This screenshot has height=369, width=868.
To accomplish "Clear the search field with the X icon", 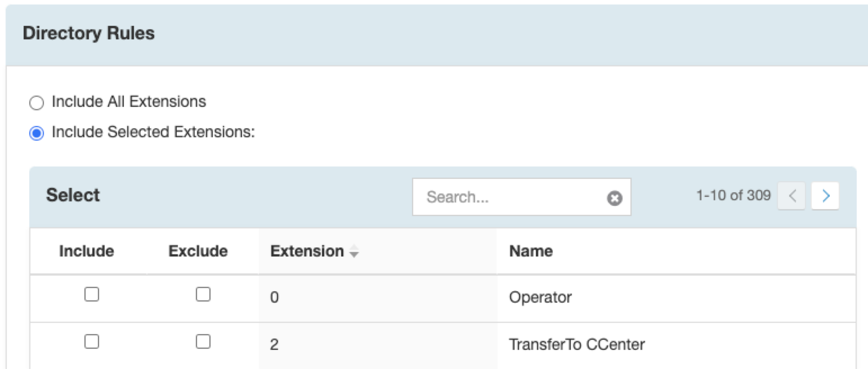I will point(615,198).
